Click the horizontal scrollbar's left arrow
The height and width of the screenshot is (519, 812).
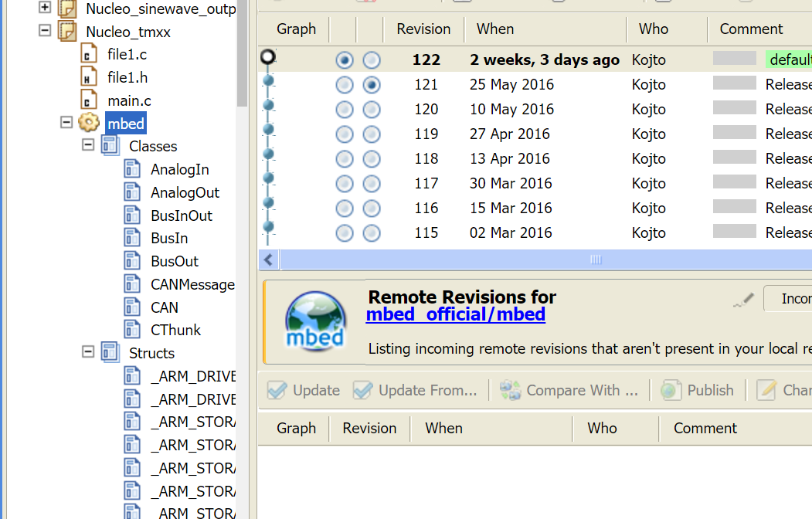point(268,259)
